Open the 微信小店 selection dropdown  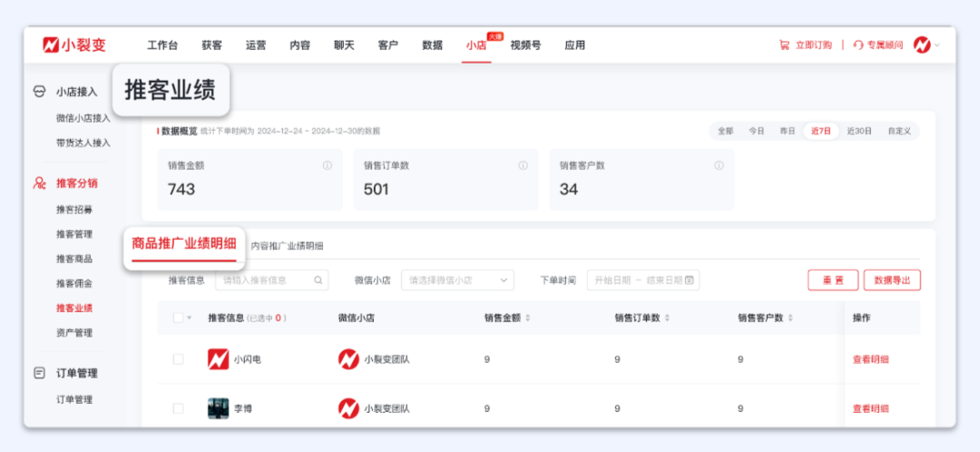(x=457, y=280)
